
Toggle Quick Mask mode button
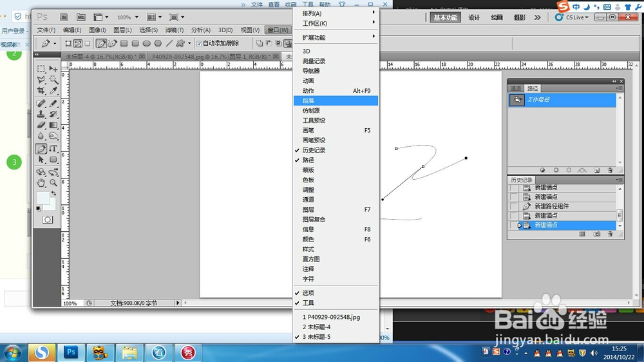tap(47, 220)
